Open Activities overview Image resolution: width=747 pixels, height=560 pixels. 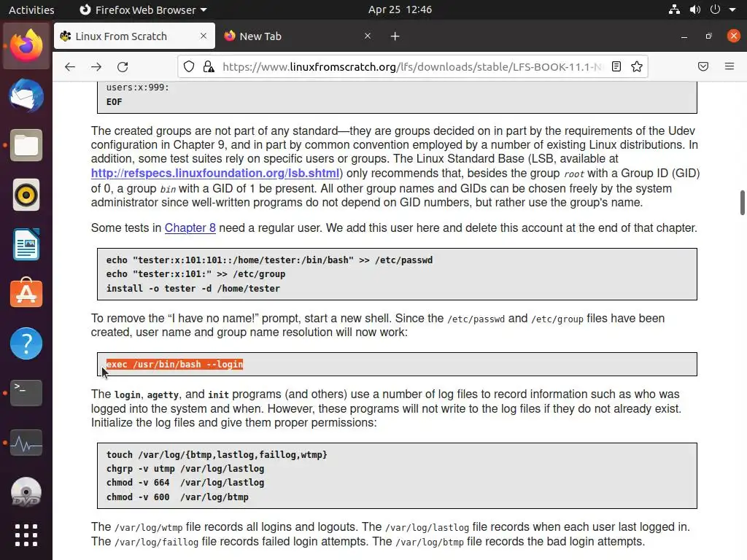click(31, 9)
